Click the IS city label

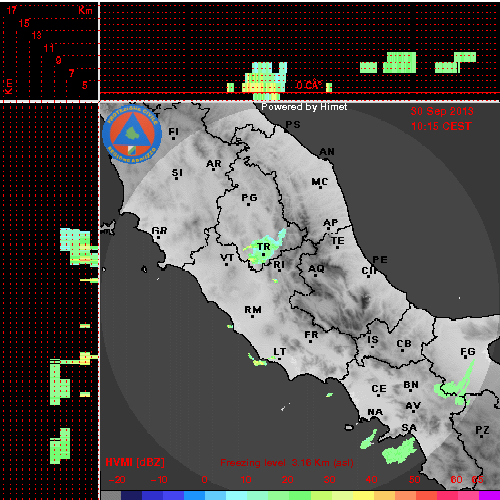pyautogui.click(x=373, y=340)
